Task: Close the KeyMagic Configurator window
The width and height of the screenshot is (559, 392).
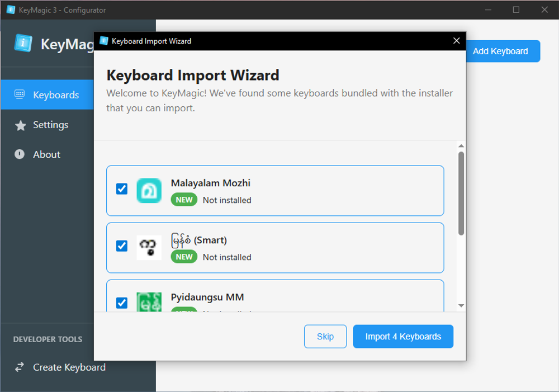Action: tap(544, 10)
